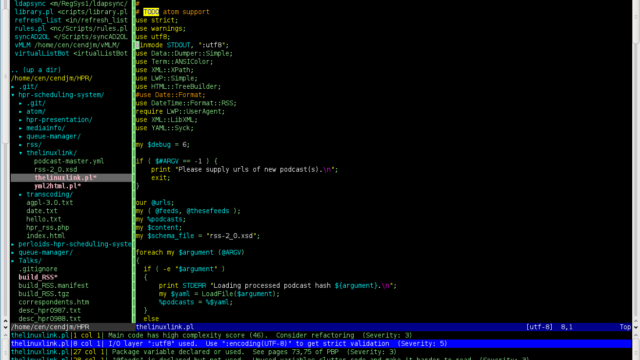Place cursor on '$schema_file' declaration line
This screenshot has width=640, height=360.
(198, 236)
